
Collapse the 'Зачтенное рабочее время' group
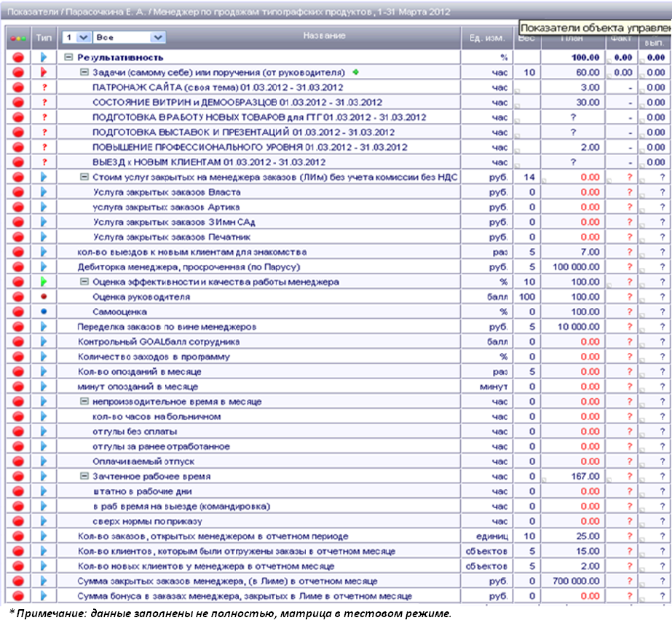(x=84, y=476)
